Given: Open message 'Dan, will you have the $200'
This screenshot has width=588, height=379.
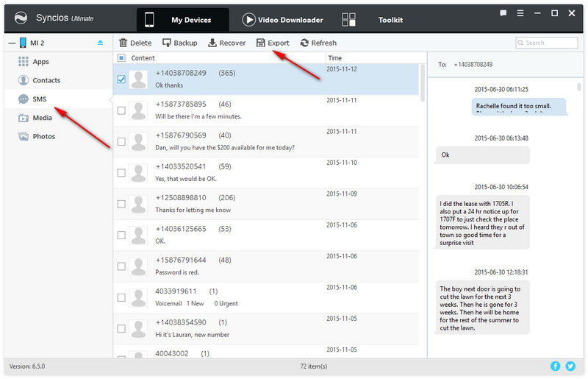Looking at the screenshot, I should point(225,148).
